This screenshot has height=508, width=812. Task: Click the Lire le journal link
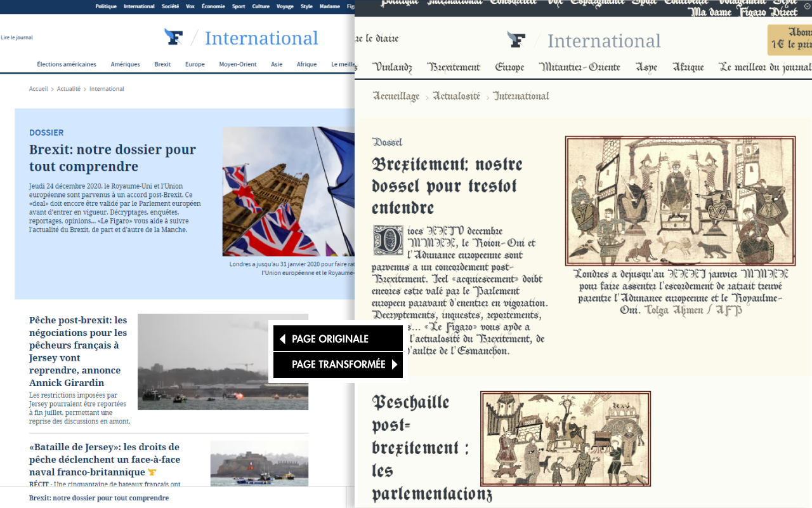(16, 37)
